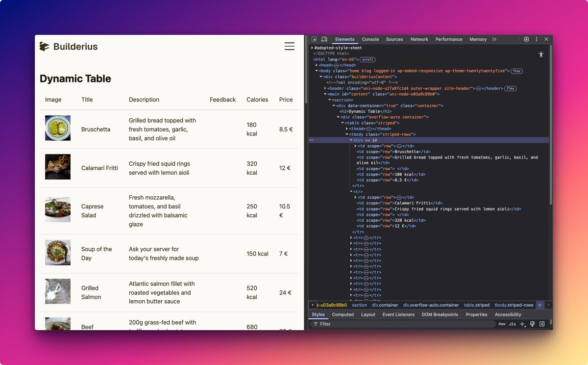This screenshot has height=365, width=588.
Task: Switch to the Sources tab
Action: click(394, 39)
